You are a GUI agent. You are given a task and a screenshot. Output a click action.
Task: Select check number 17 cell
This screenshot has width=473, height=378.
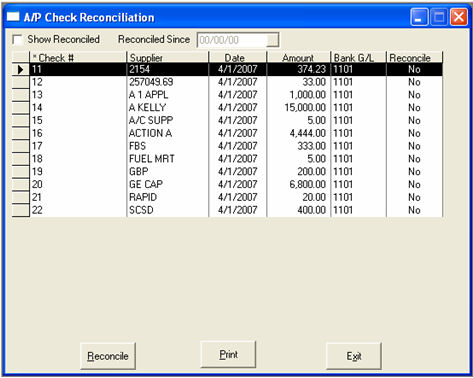tap(78, 146)
